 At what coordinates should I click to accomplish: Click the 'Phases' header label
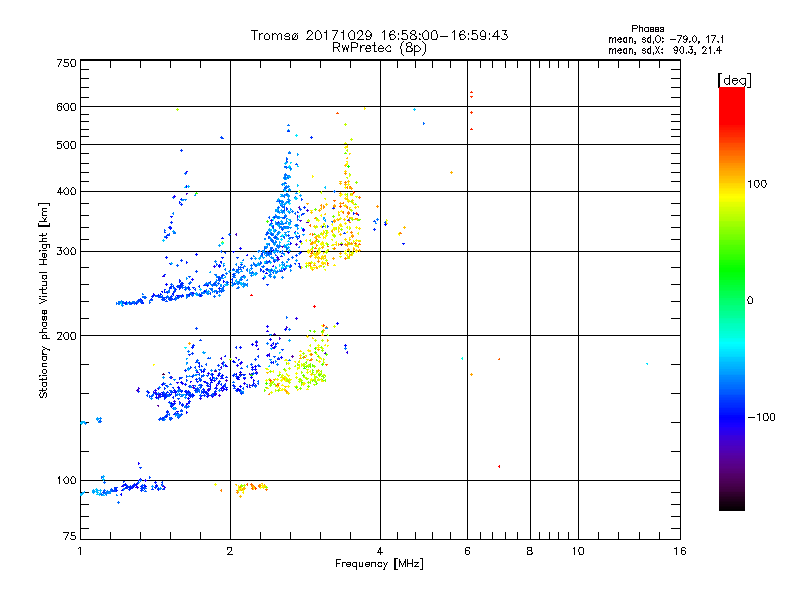tap(647, 29)
